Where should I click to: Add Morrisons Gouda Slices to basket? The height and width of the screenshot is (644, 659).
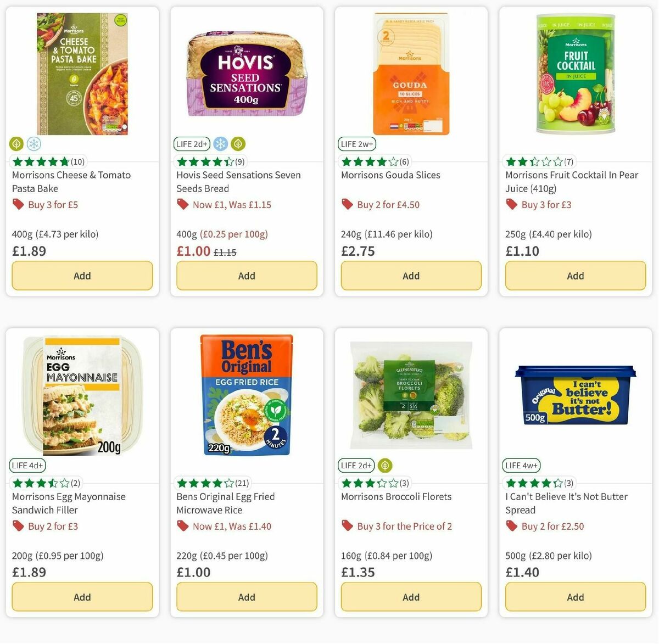(411, 276)
